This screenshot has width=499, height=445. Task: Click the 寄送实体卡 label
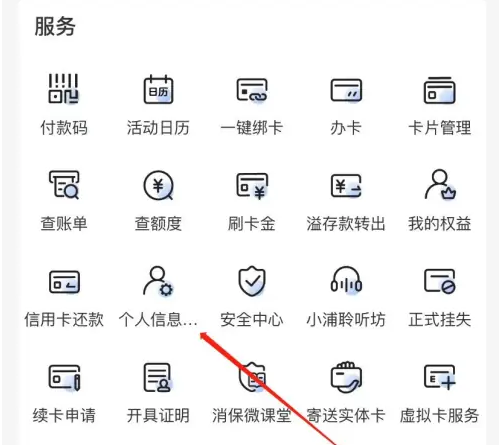346,416
